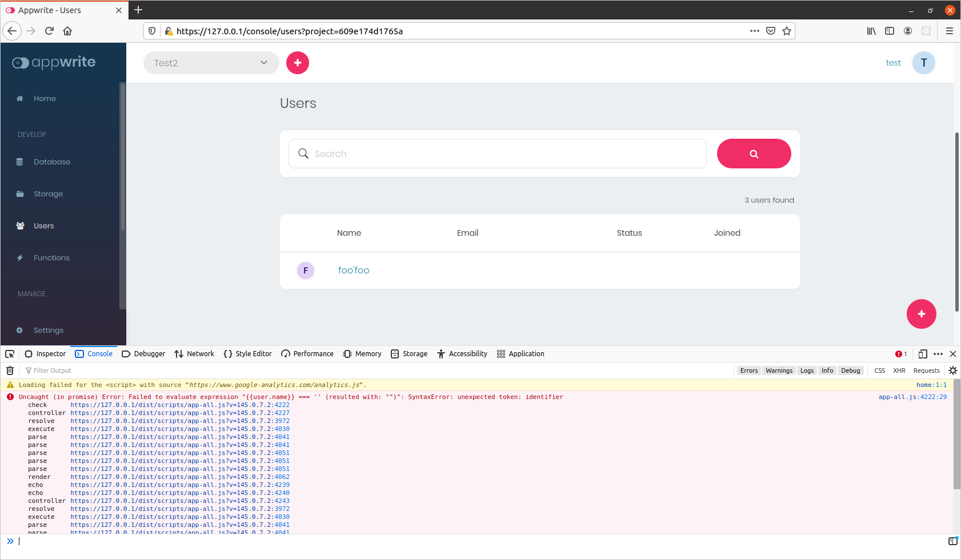Viewport: 961px width, 560px height.
Task: Click the pink add project plus button
Action: (298, 63)
